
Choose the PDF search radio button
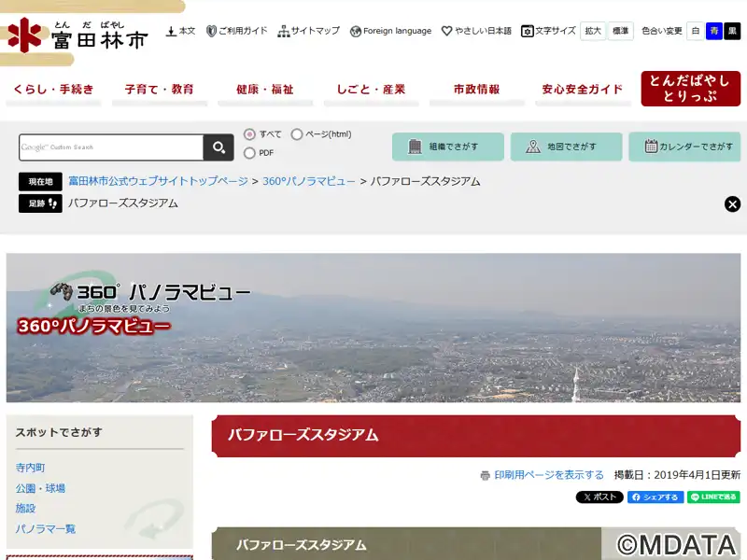tap(249, 153)
